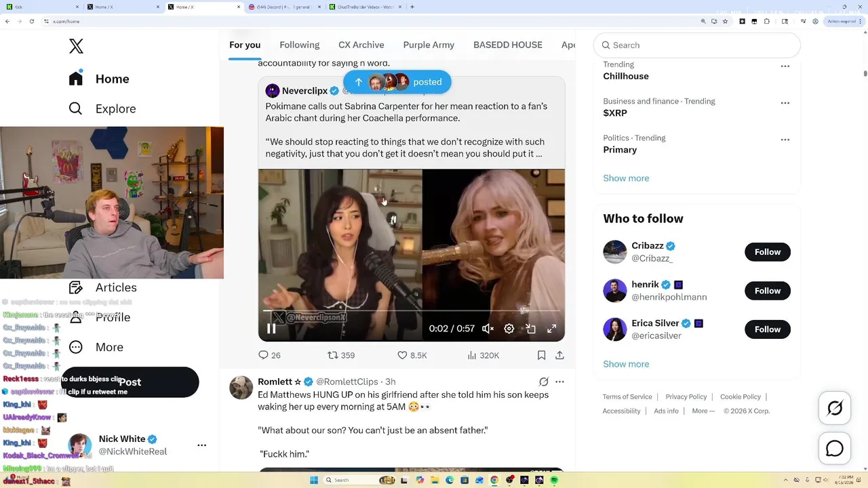Open the floating messages chat button
The image size is (868, 488).
[x=835, y=449]
